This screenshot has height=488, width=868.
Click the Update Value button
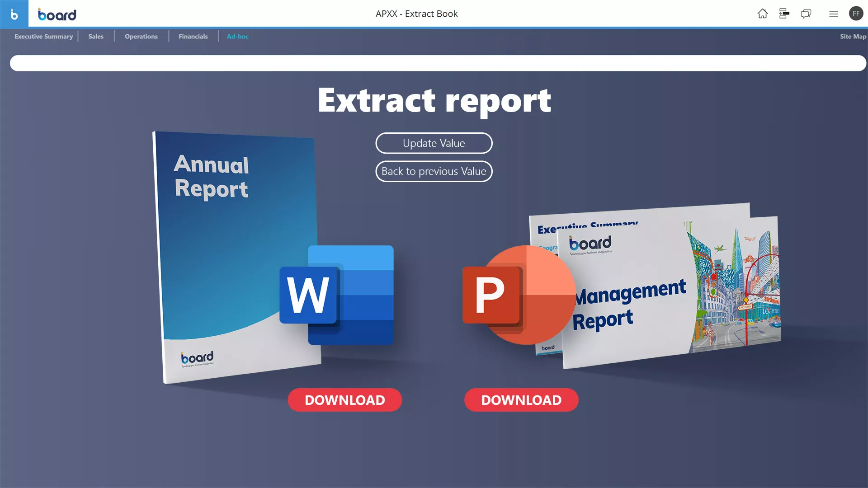point(434,143)
